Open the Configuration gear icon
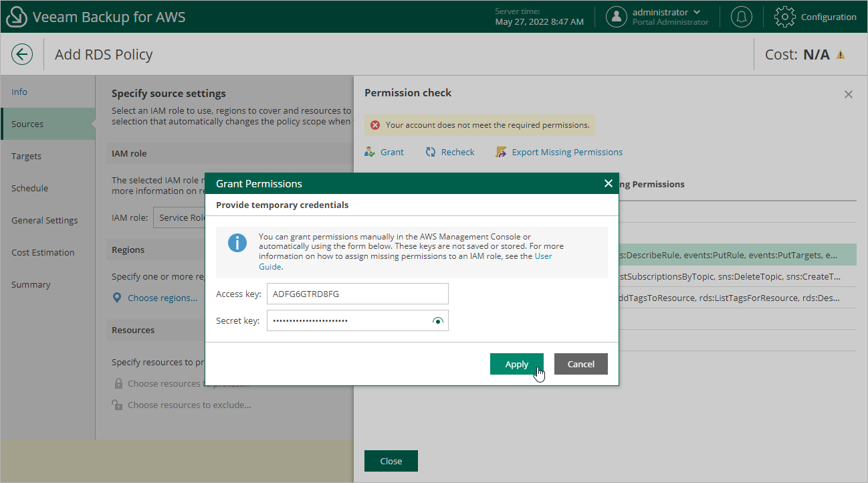 pos(784,17)
